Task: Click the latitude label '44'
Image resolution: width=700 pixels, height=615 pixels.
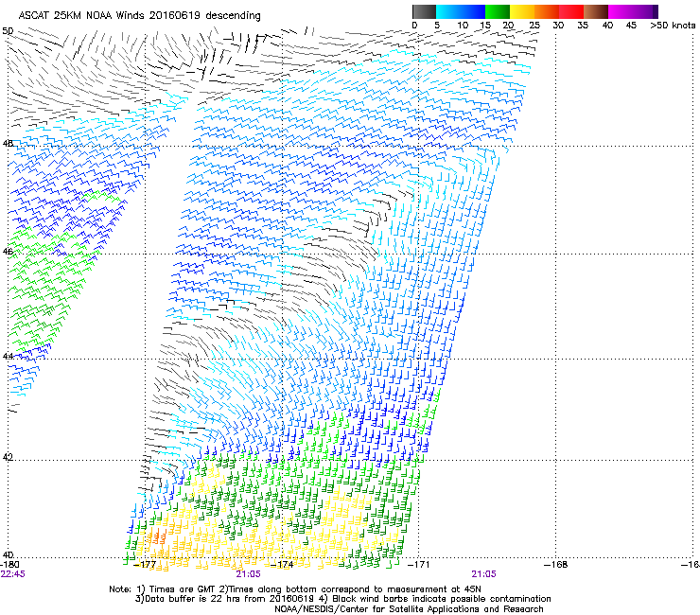Action: pyautogui.click(x=8, y=356)
